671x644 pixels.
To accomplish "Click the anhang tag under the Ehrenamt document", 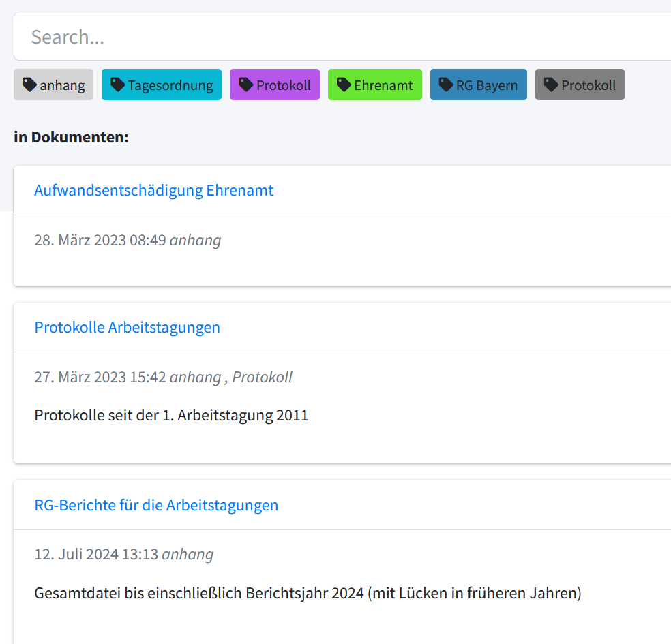I will tap(196, 240).
